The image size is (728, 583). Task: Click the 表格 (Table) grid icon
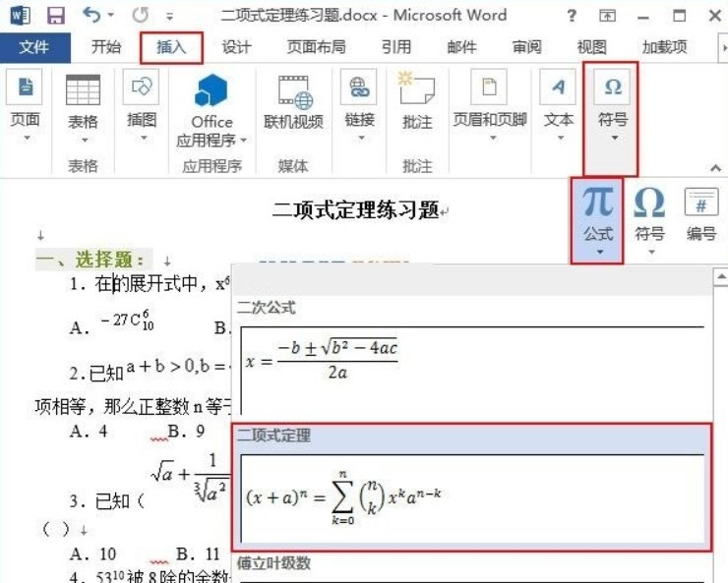pos(83,89)
